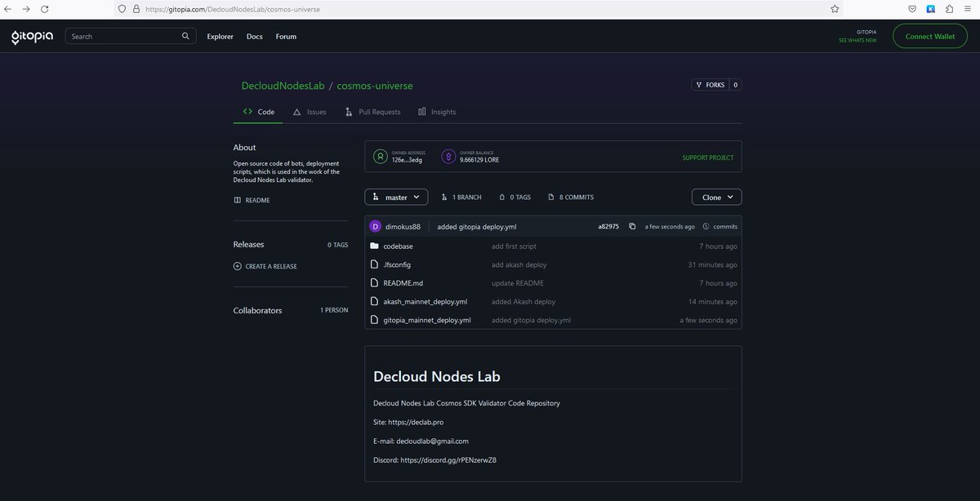View 1 Branch link
980x501 pixels.
461,197
